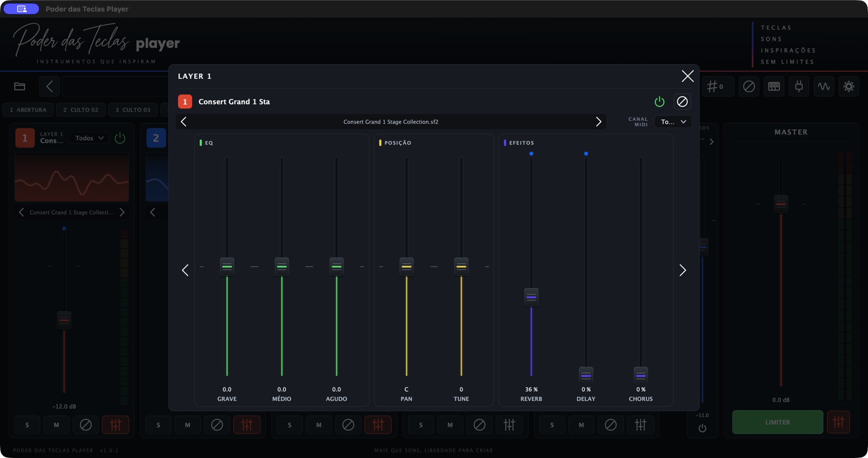Click the null icon in top toolbar
This screenshot has height=458, width=868.
point(749,86)
